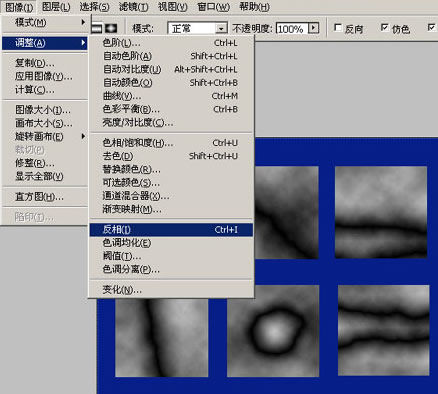Expand the 调整(A) submenu
Viewport: 438px width, 394px height.
[45, 43]
